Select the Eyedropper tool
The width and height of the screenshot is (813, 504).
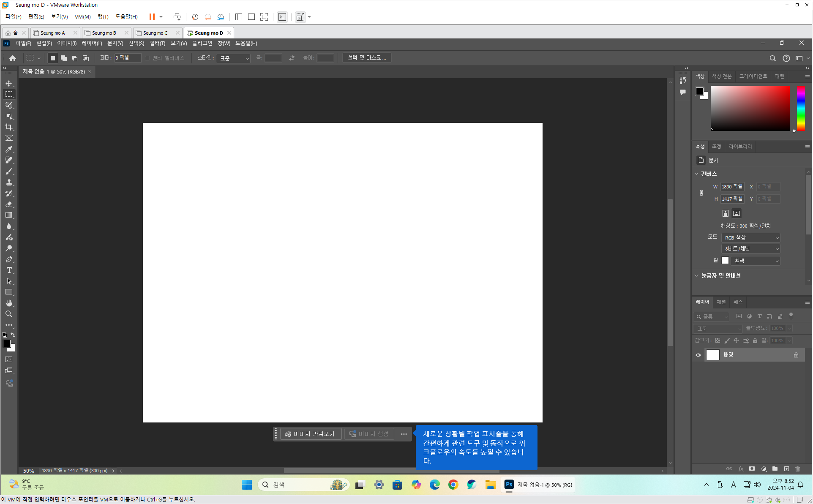click(9, 149)
